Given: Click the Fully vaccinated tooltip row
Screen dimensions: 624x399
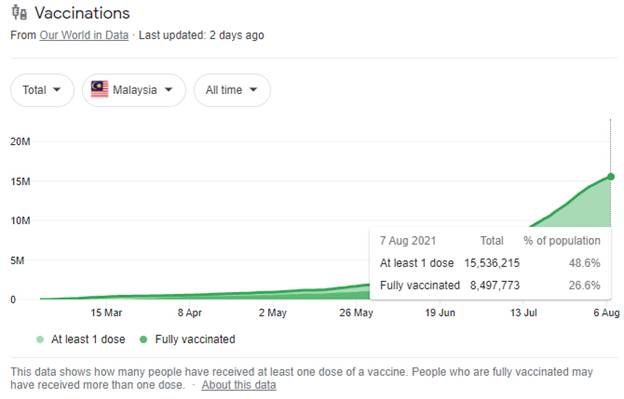Looking at the screenshot, I should click(490, 285).
